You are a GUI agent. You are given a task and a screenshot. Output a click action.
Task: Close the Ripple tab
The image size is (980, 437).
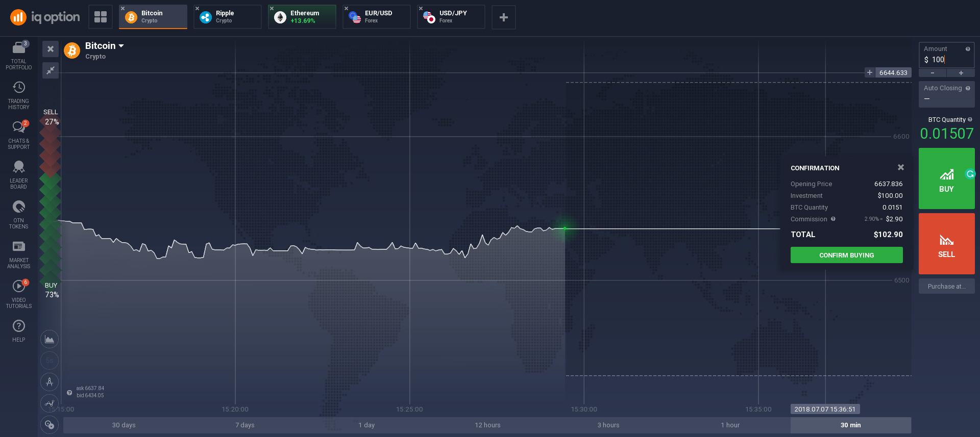click(197, 9)
